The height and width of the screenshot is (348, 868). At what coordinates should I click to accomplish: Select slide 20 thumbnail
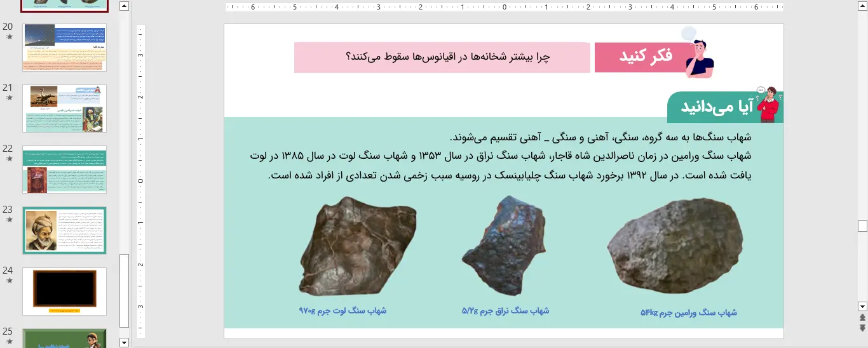click(x=64, y=48)
